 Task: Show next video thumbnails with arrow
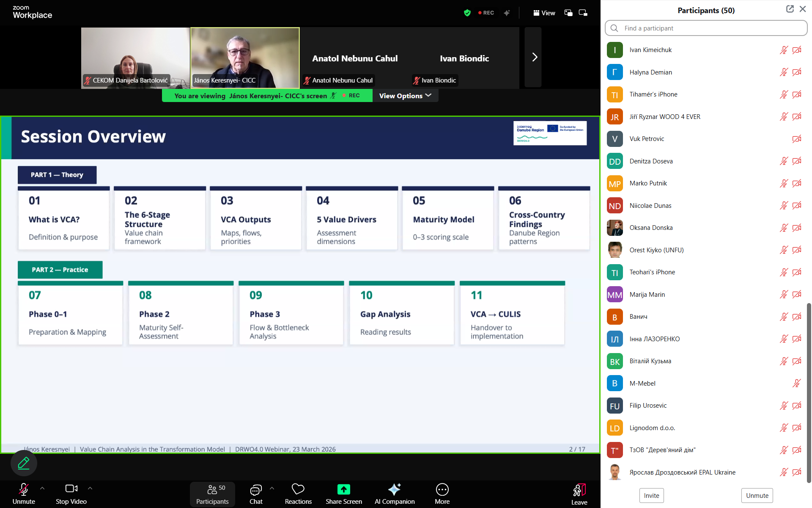[x=534, y=57]
